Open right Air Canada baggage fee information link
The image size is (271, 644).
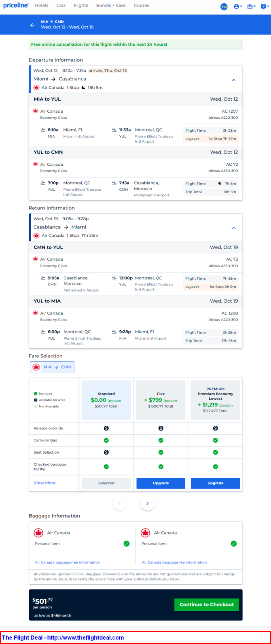[x=174, y=562]
